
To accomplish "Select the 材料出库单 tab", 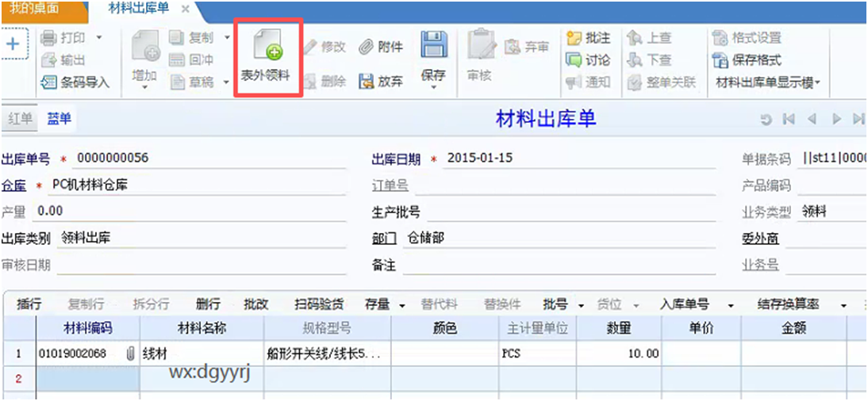I will tap(138, 8).
